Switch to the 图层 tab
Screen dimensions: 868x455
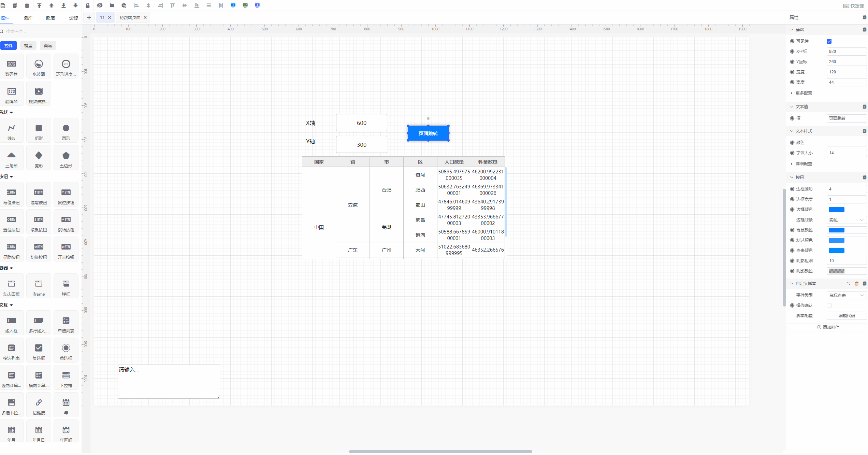pyautogui.click(x=50, y=18)
